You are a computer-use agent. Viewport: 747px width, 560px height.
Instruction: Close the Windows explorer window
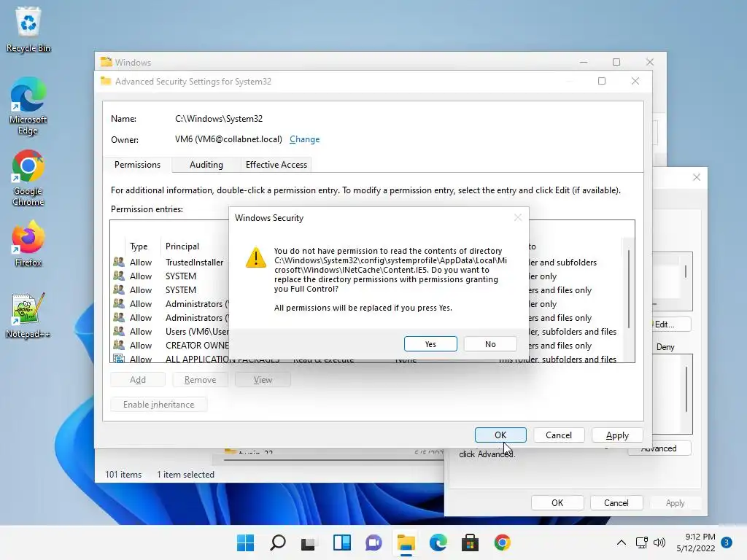pos(650,63)
